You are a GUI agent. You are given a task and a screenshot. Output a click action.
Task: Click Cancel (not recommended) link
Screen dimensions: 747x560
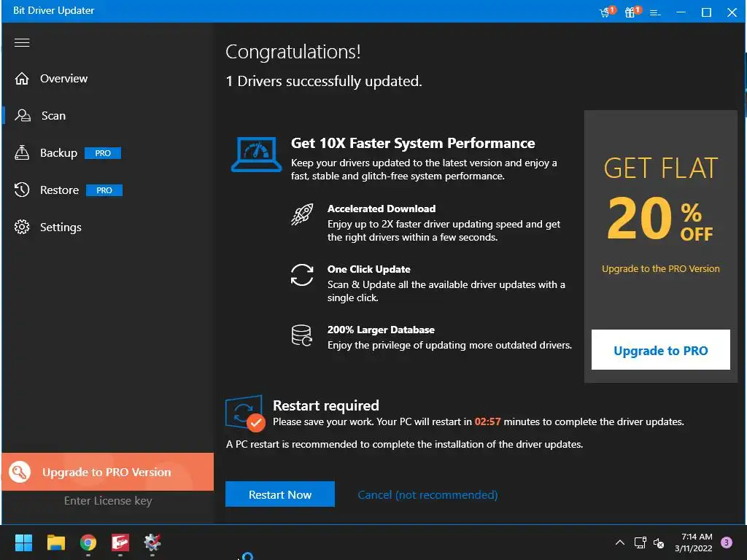pos(427,495)
